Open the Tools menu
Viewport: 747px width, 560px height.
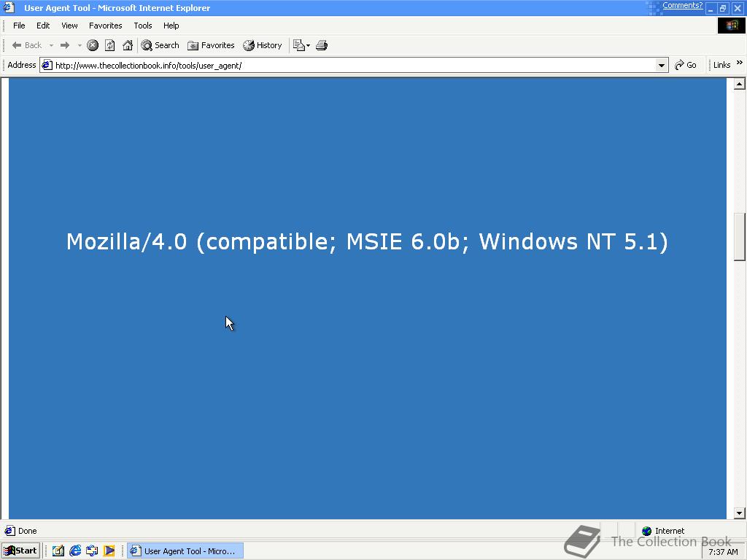coord(143,26)
